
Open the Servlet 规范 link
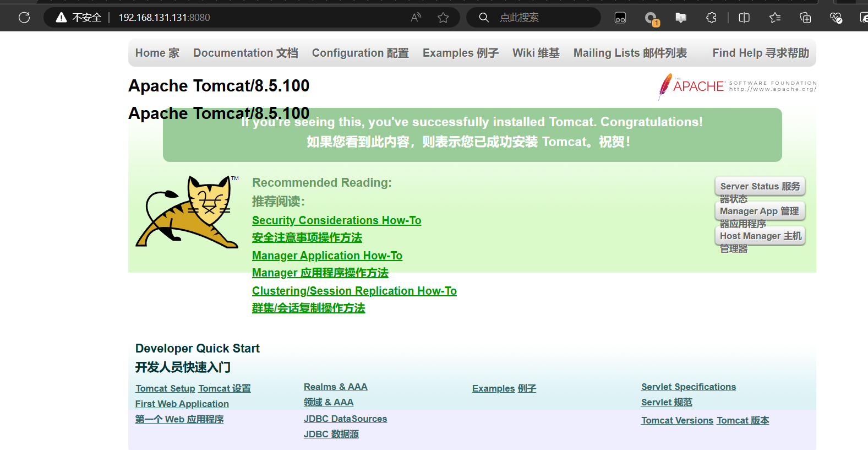coord(667,402)
